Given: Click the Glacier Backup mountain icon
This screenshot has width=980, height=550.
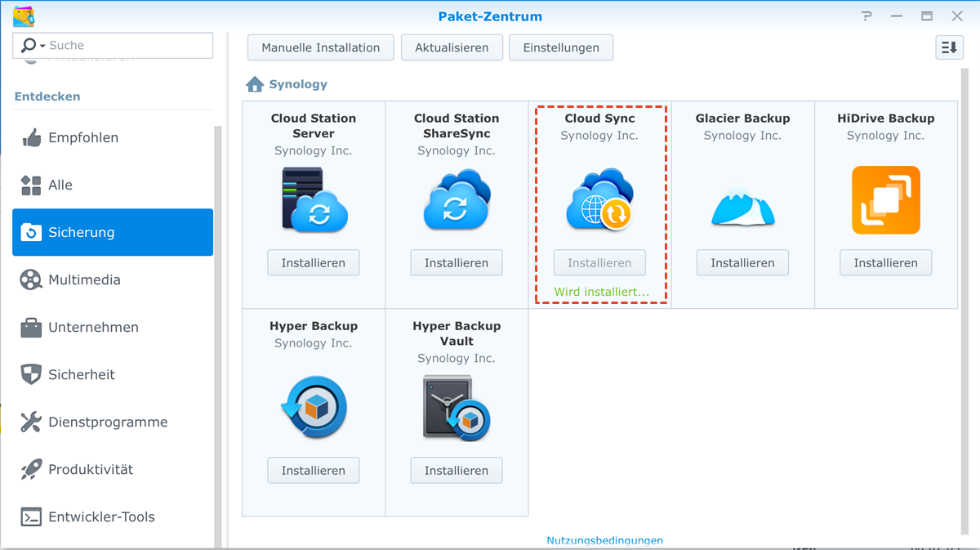Looking at the screenshot, I should pyautogui.click(x=742, y=204).
